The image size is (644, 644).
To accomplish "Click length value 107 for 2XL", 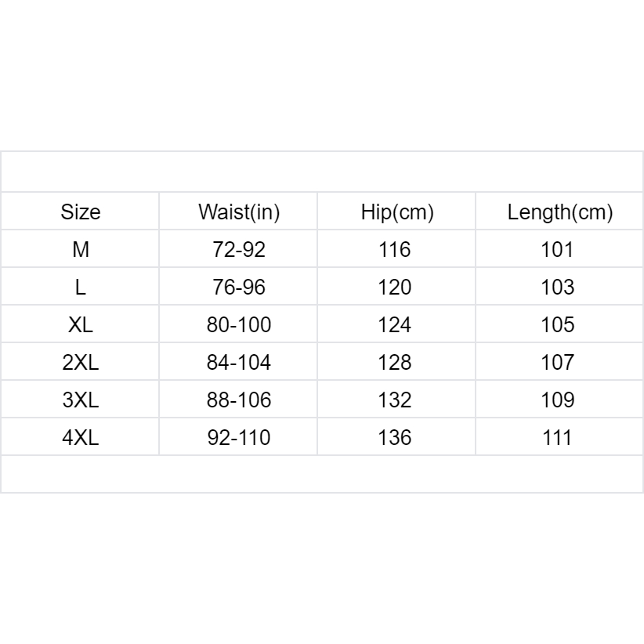I will click(x=558, y=362).
